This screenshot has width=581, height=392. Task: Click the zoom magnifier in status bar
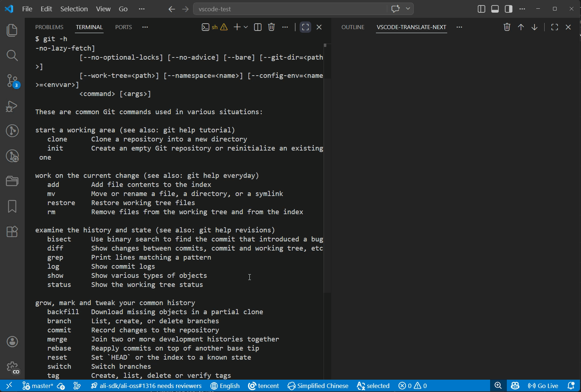click(x=498, y=386)
